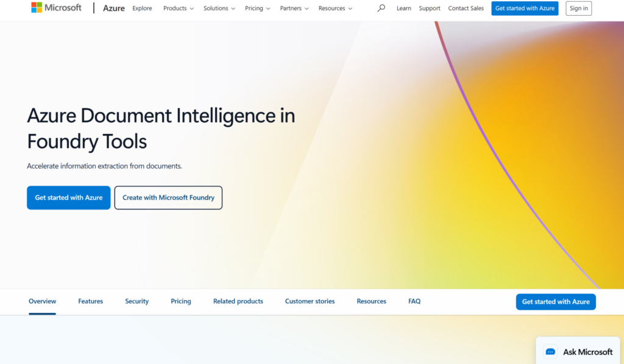This screenshot has width=624, height=364.
Task: Open the Support link in header
Action: point(430,9)
